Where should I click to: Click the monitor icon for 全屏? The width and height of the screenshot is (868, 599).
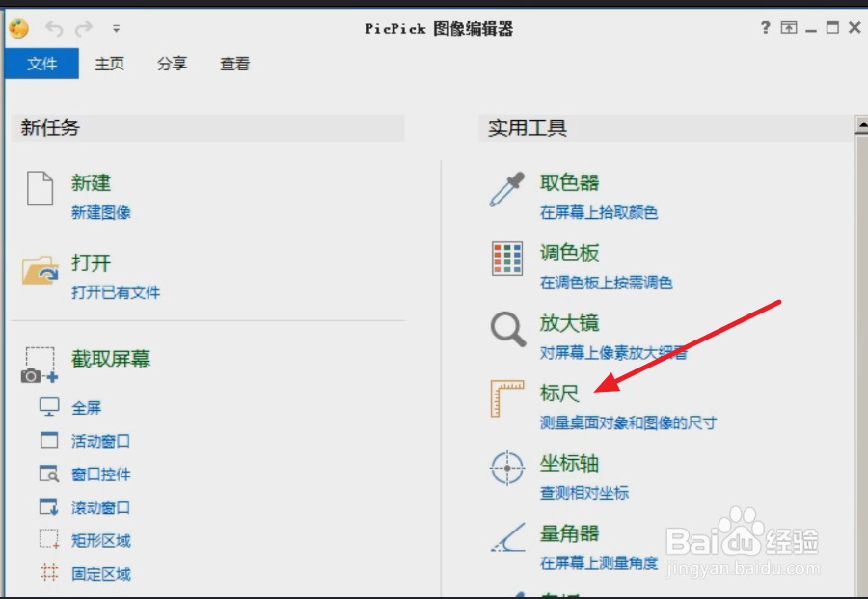pos(49,407)
